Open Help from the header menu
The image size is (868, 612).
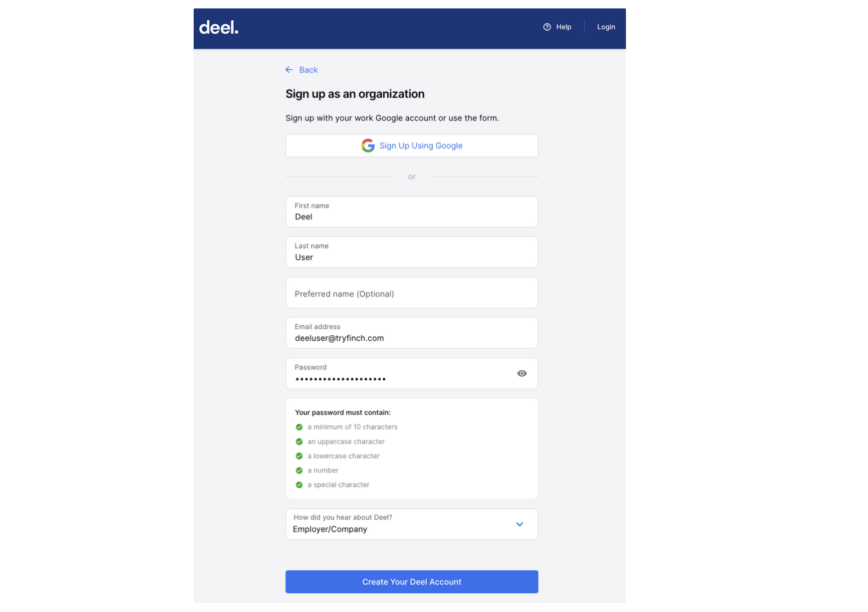point(563,26)
